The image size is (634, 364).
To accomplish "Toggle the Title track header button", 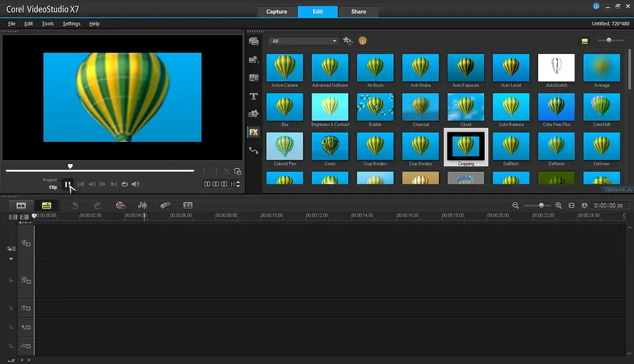I will [26, 308].
